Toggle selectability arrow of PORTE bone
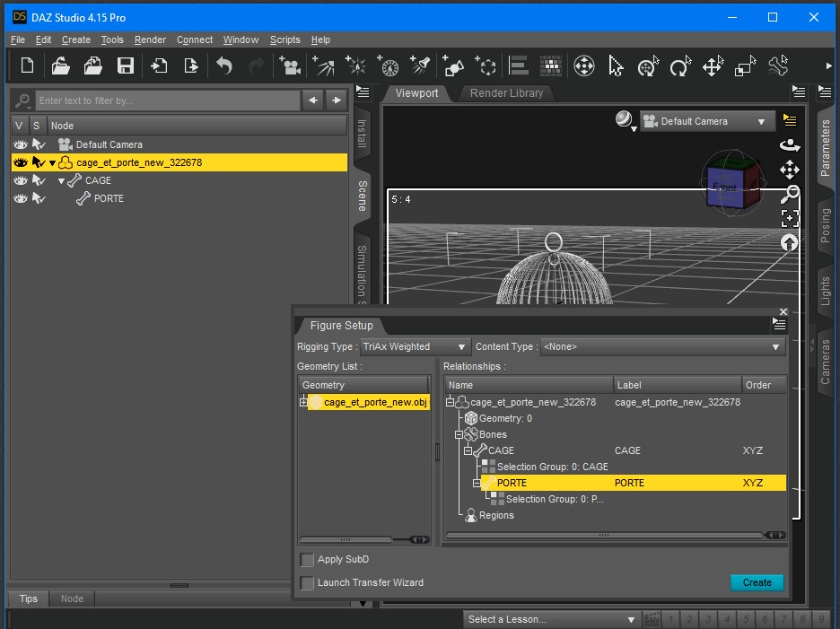Screen dimensions: 840x629 (39, 199)
